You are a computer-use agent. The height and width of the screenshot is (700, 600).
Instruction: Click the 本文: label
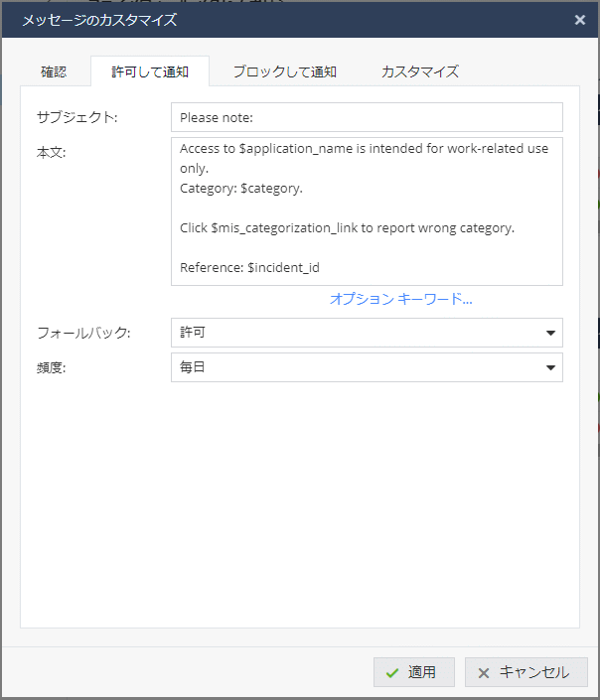pos(51,153)
